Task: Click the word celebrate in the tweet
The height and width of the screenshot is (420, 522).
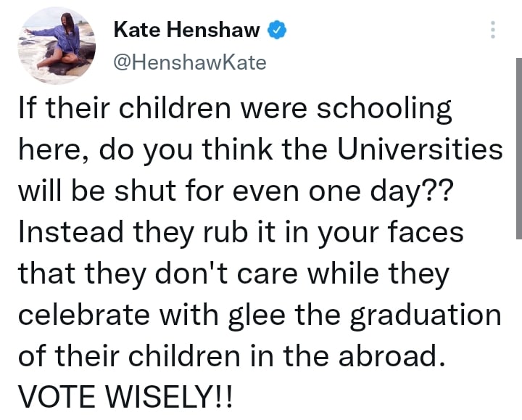Action: coord(84,314)
